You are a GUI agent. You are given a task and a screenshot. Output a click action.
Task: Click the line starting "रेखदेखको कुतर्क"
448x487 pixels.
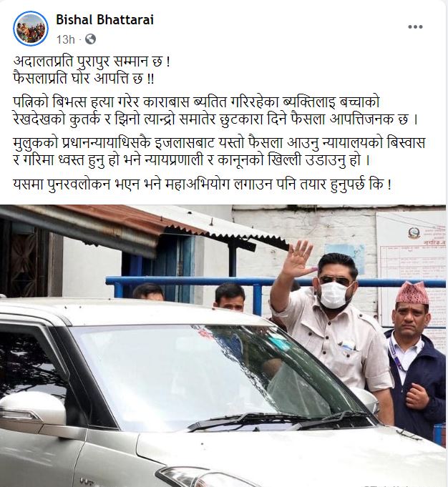pos(215,119)
